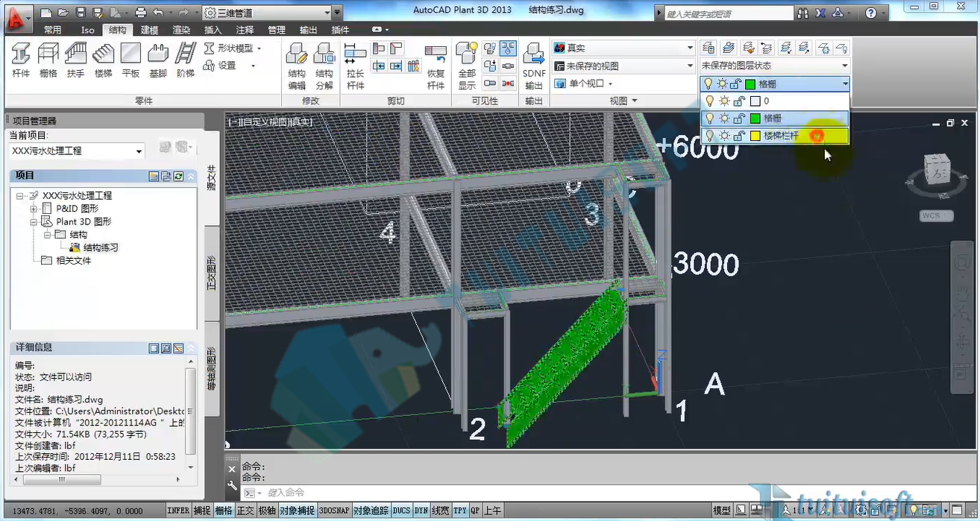The width and height of the screenshot is (980, 521).
Task: Open the 当前项目 XXX污水处理工程 project dropdown
Action: point(77,151)
